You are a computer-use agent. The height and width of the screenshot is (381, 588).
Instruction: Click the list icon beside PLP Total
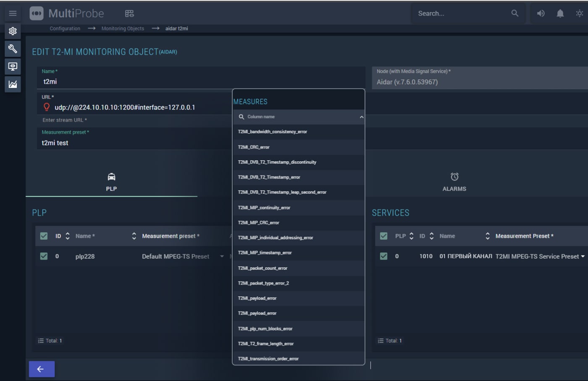tap(41, 341)
